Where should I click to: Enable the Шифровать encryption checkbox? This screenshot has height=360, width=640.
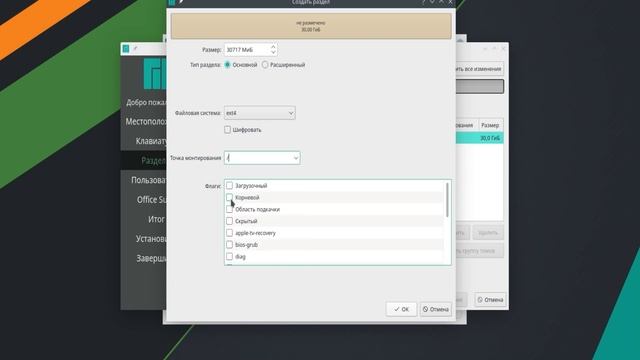coord(227,130)
